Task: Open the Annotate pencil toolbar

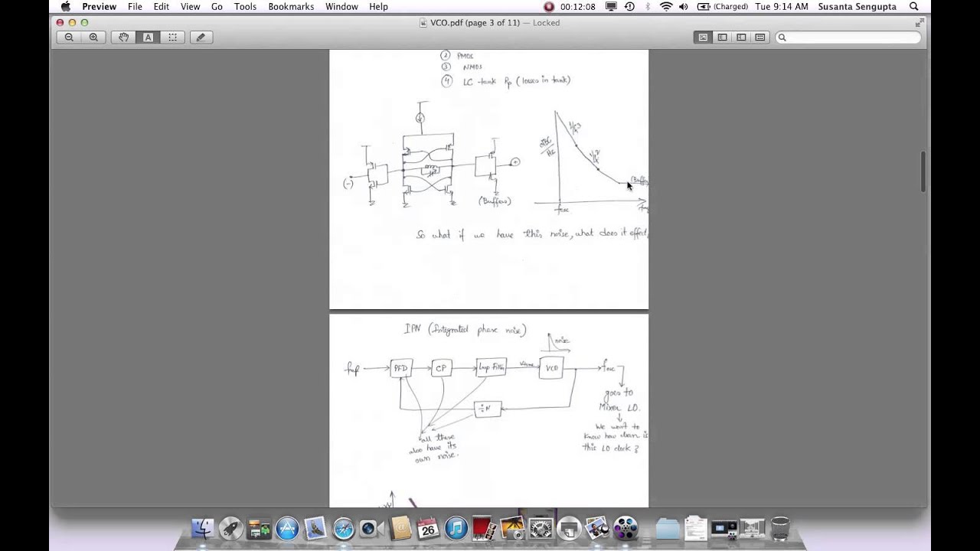Action: pos(201,37)
